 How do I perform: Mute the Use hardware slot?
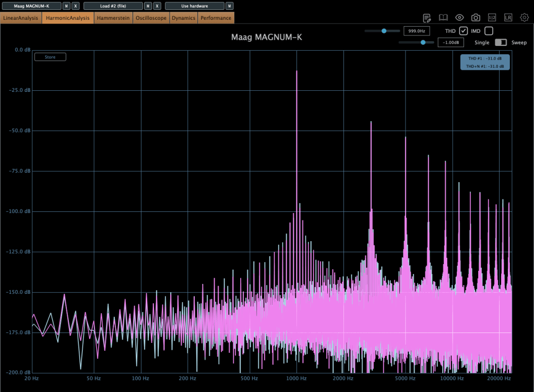pos(229,6)
